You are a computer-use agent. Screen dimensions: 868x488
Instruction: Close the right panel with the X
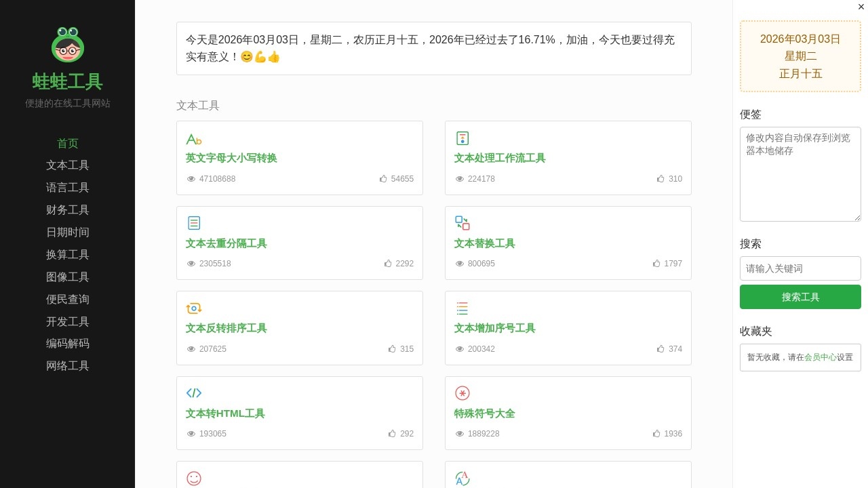(x=861, y=7)
